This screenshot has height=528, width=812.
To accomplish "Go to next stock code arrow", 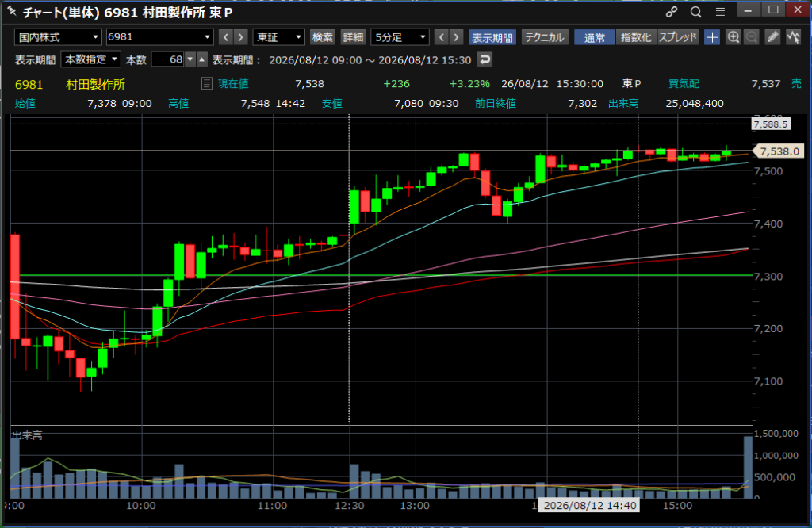I will tap(240, 36).
